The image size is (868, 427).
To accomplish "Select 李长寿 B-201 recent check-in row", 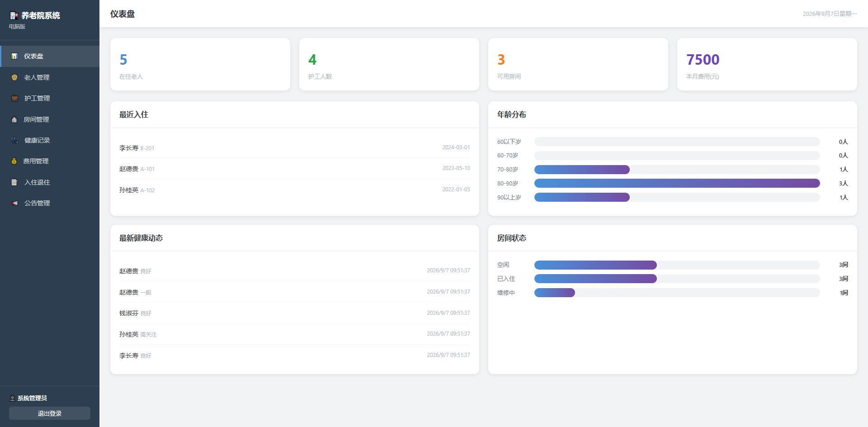I will [295, 147].
